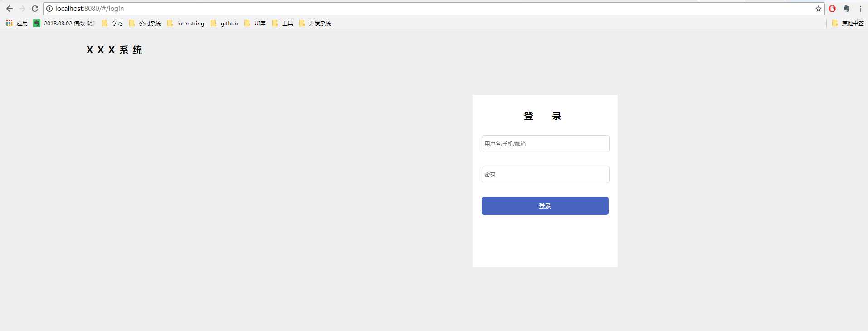Go back with the browser back arrow
Screen dimensions: 868x331
pos(9,9)
